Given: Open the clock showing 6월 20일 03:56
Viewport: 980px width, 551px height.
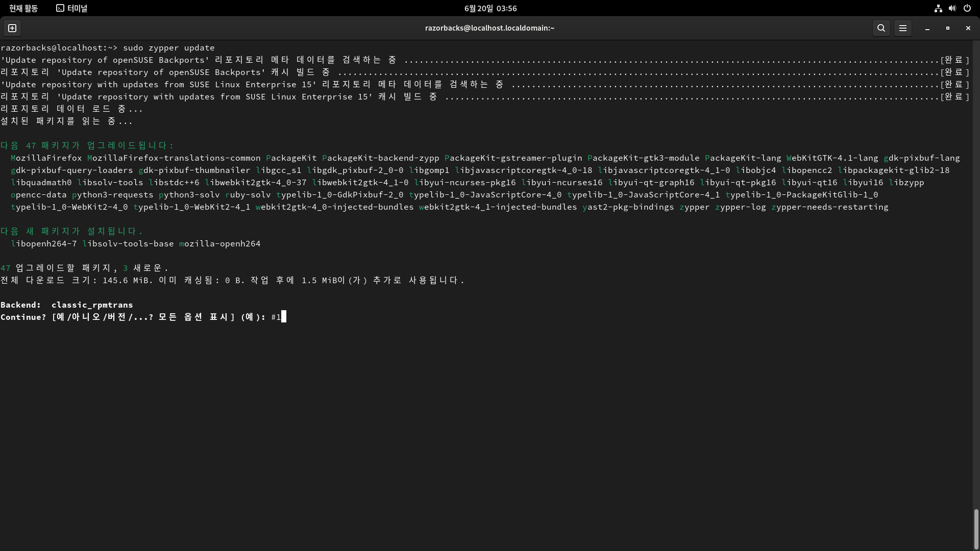Looking at the screenshot, I should [490, 8].
